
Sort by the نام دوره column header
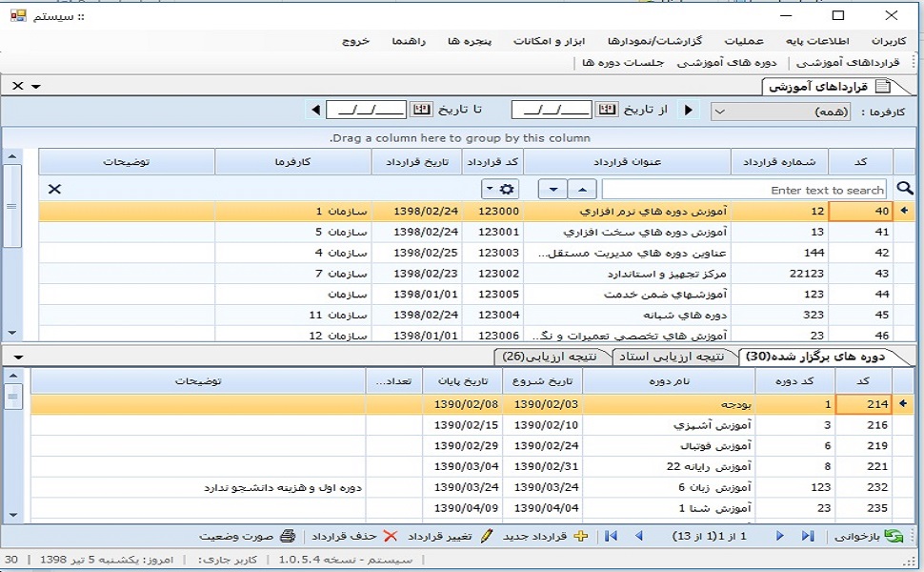(669, 381)
